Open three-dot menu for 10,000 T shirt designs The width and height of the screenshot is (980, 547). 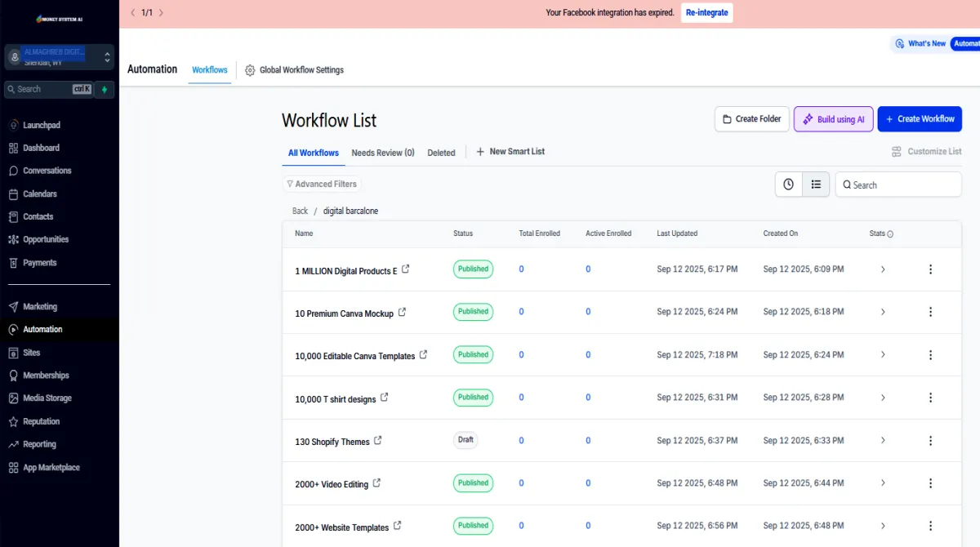click(930, 398)
